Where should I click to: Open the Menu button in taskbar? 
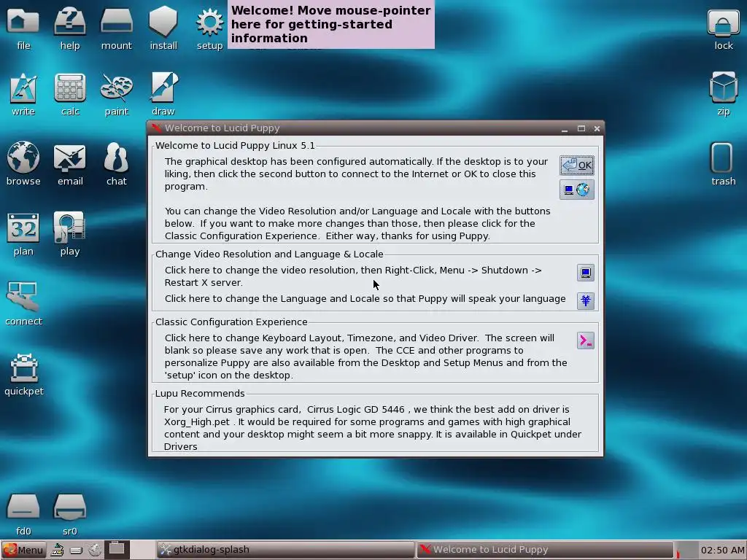[23, 550]
